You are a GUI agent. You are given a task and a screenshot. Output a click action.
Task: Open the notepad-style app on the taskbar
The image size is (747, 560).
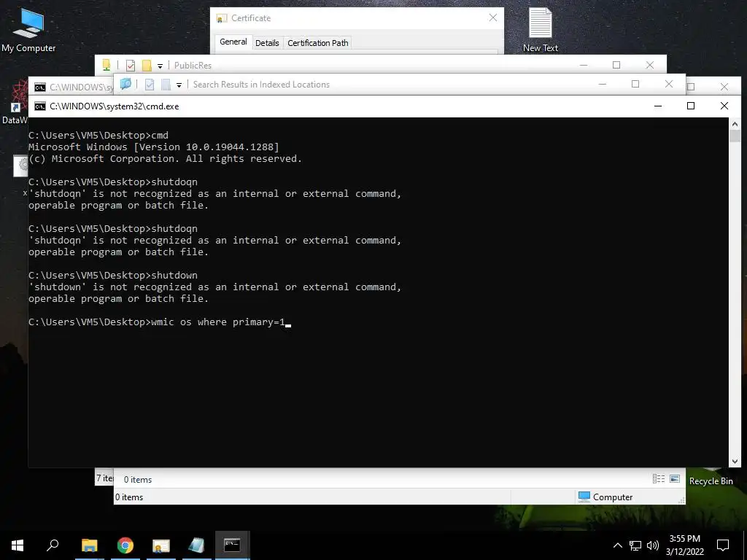196,545
